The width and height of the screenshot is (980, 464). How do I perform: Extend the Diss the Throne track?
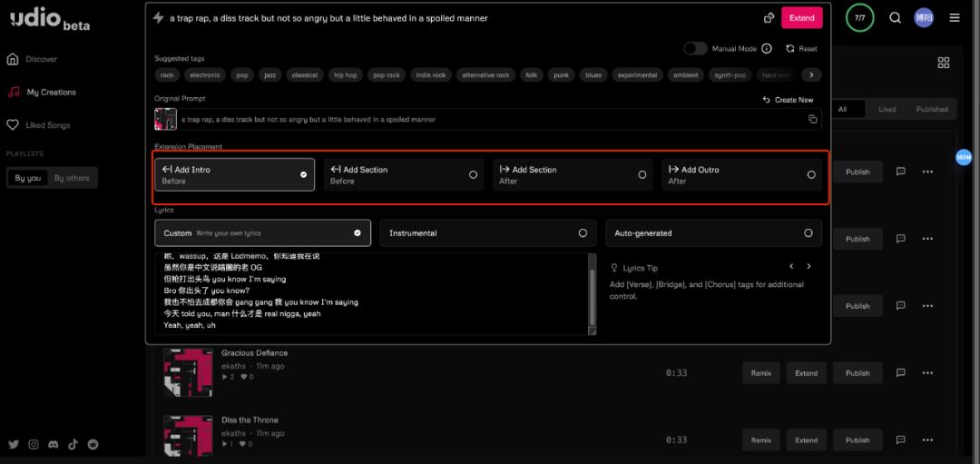(x=807, y=439)
